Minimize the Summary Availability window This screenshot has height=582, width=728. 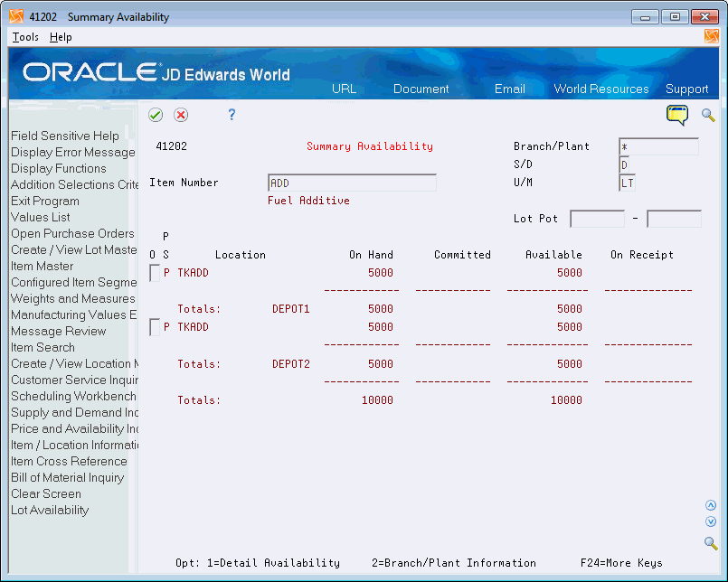coord(645,17)
